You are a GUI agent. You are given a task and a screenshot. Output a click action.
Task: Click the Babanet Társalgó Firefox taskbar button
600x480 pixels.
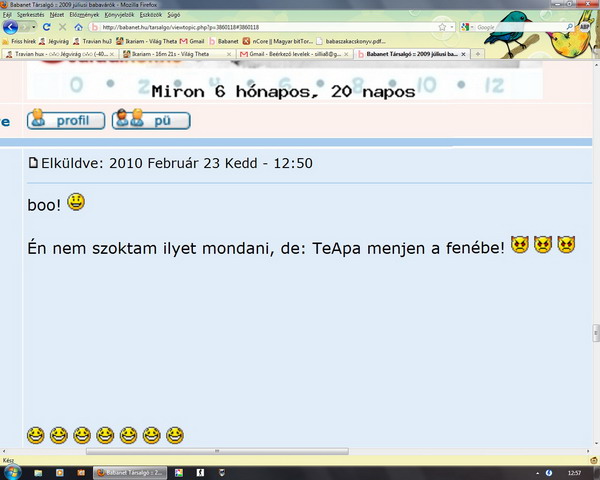point(130,473)
